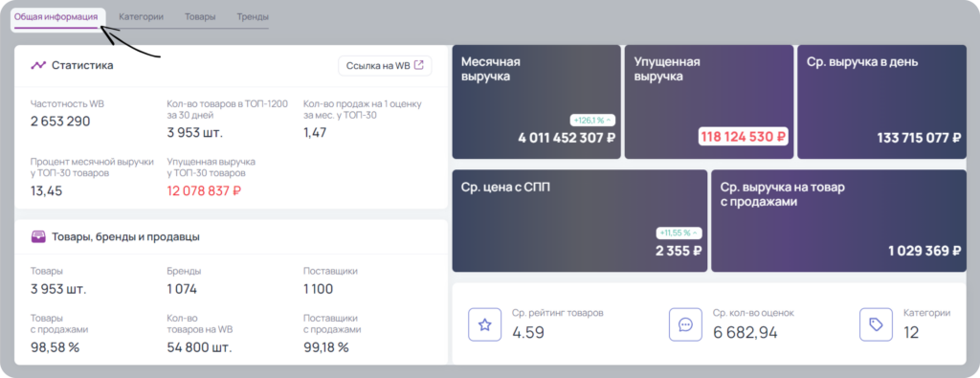Click the +126,1 % badge on Месячная выручка
Image resolution: width=980 pixels, height=378 pixels.
click(592, 120)
